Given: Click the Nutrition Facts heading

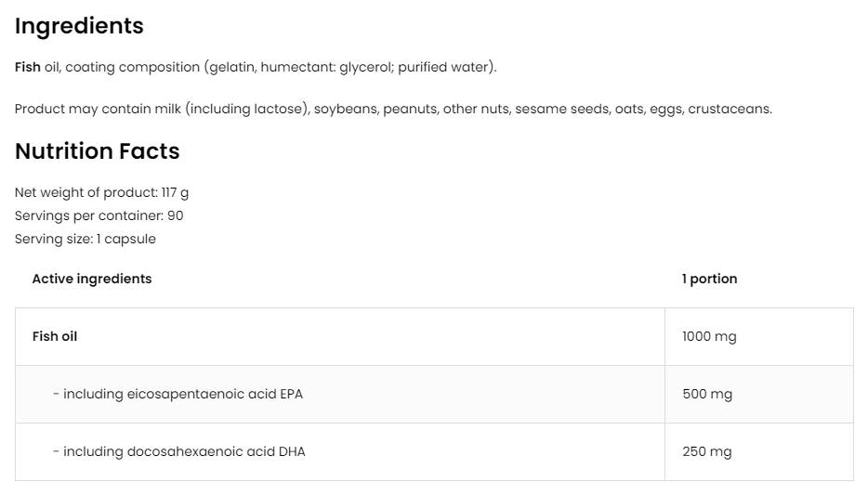Looking at the screenshot, I should 97,151.
